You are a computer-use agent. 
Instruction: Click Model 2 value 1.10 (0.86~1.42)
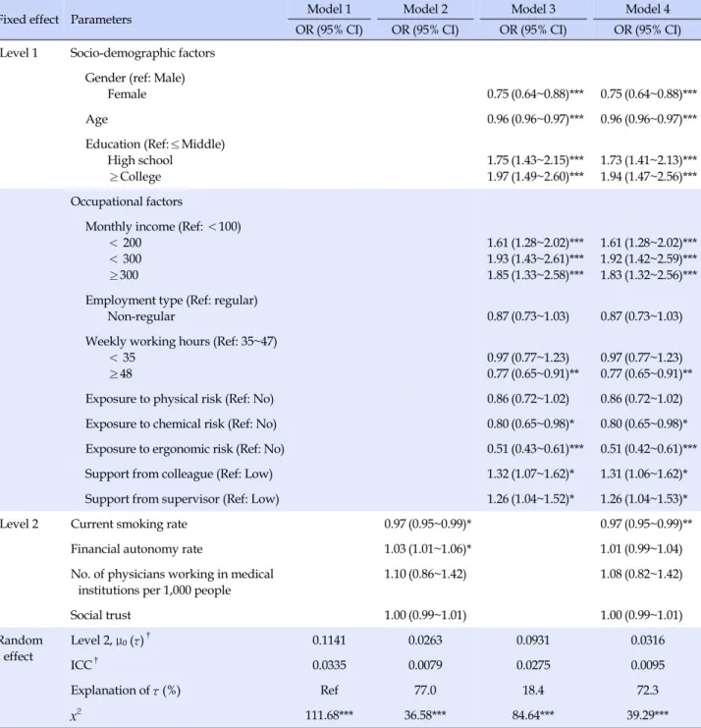click(x=425, y=575)
